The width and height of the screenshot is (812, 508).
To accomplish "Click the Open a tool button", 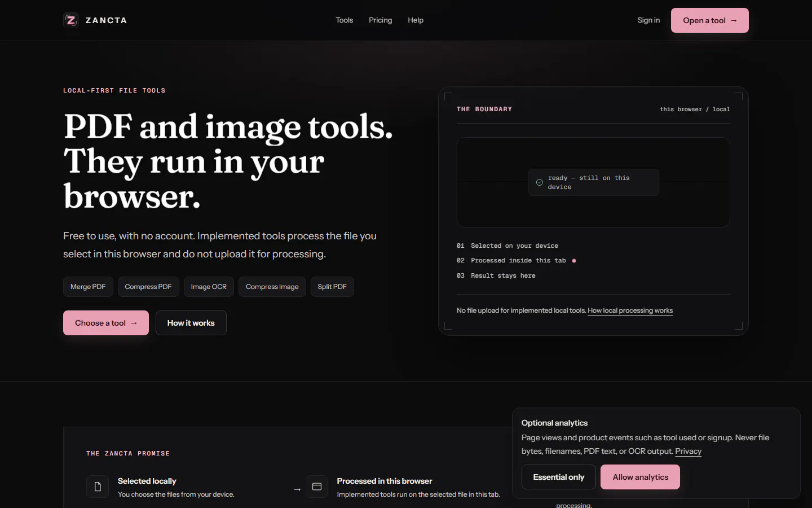I will coord(710,20).
